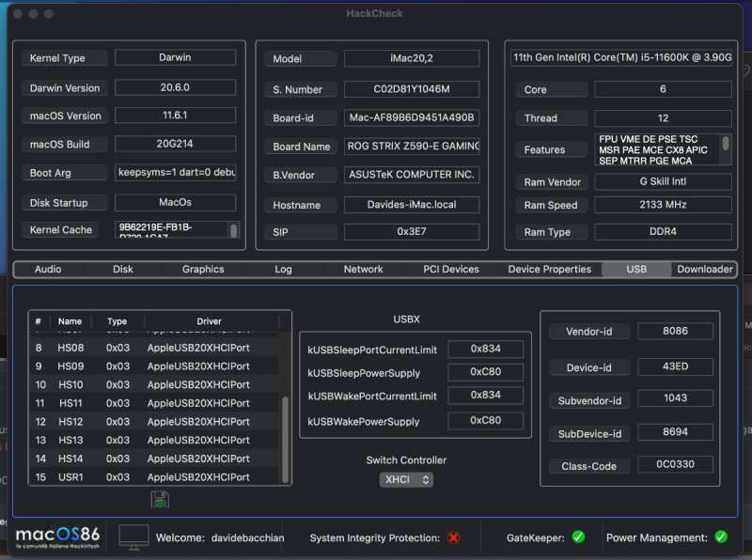Viewport: 752px width, 560px height.
Task: Open the Log tab
Action: tap(283, 270)
